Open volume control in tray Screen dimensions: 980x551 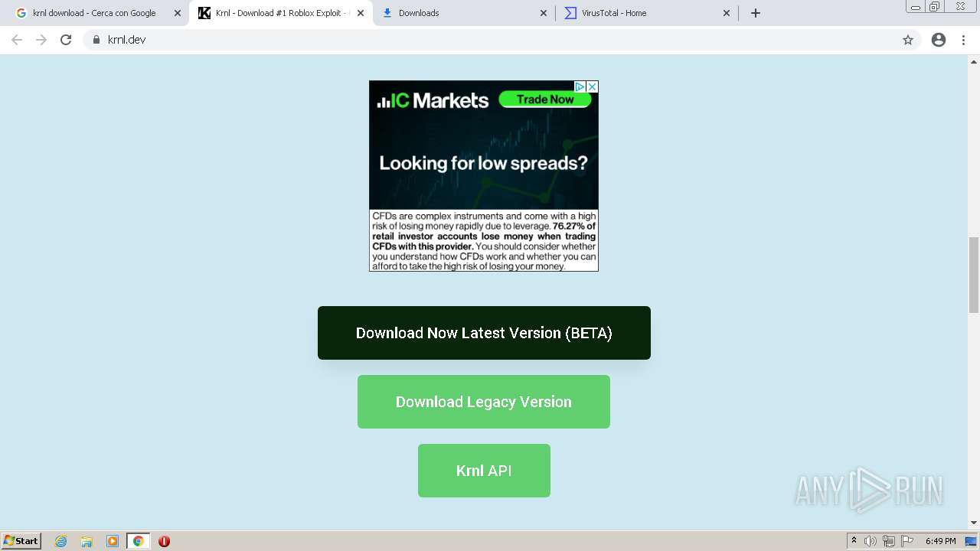click(871, 541)
